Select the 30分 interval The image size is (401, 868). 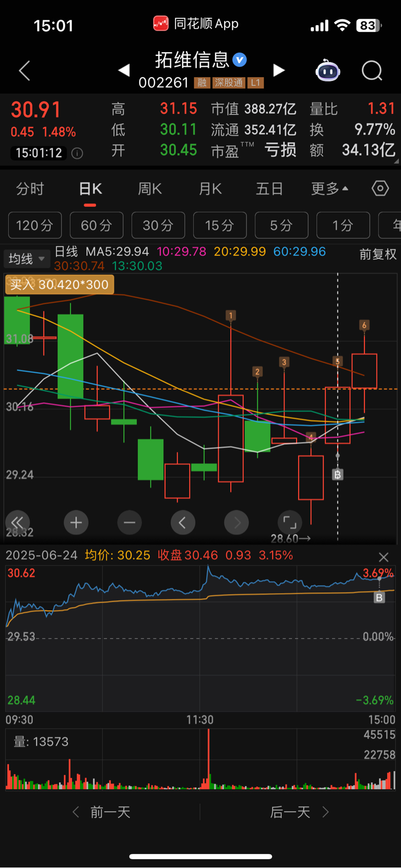[158, 225]
